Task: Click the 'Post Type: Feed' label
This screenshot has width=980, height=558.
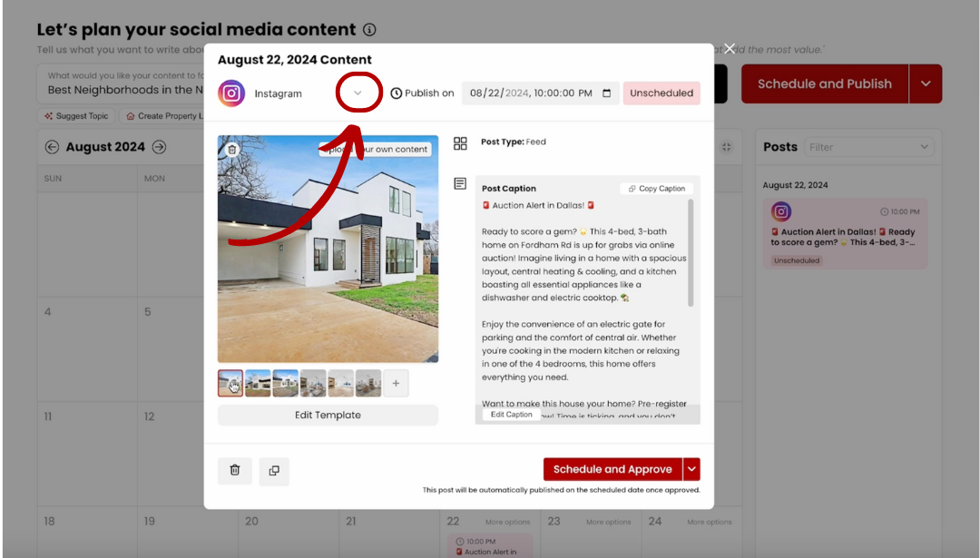Action: (513, 142)
